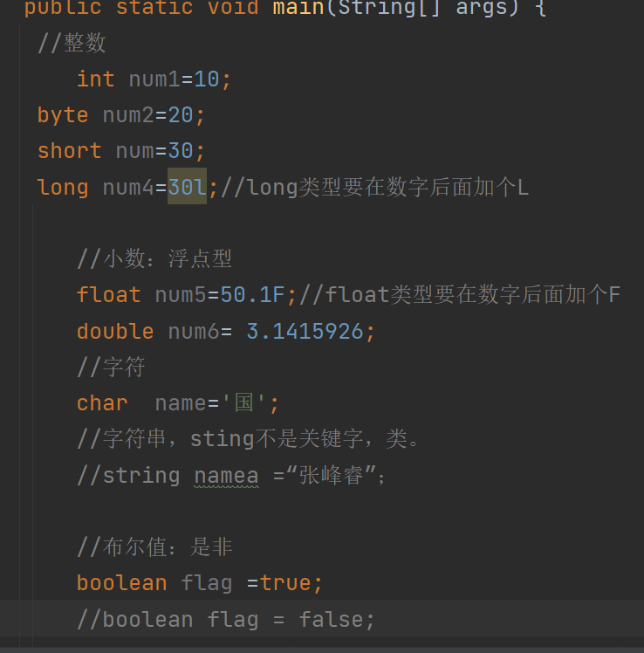Click the //布尔值：是非 comment
This screenshot has width=644, height=653.
tap(154, 547)
